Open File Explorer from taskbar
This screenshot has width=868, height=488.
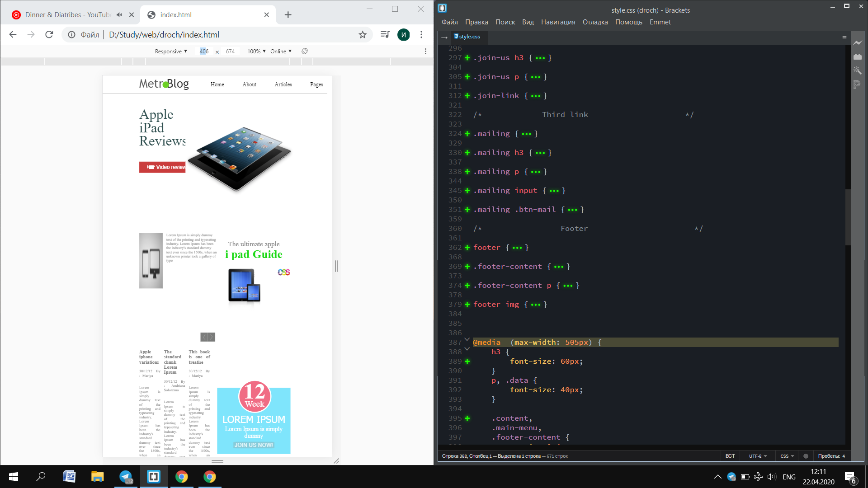(97, 477)
